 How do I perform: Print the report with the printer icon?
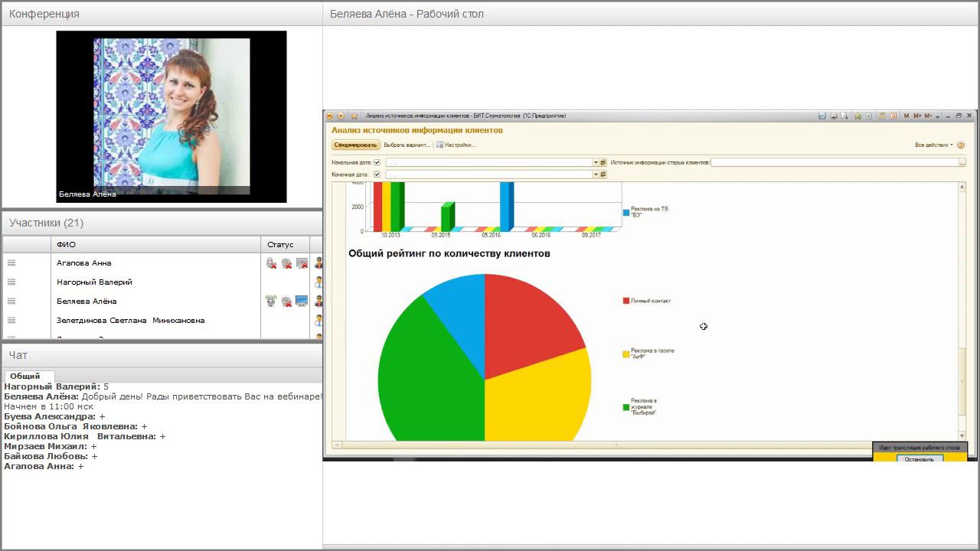(834, 116)
